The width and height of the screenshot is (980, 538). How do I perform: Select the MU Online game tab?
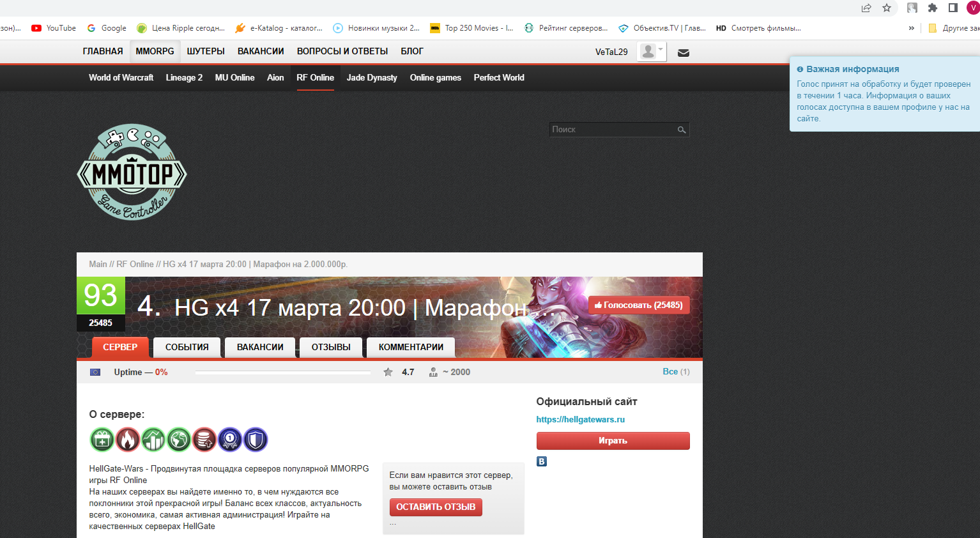pos(234,77)
